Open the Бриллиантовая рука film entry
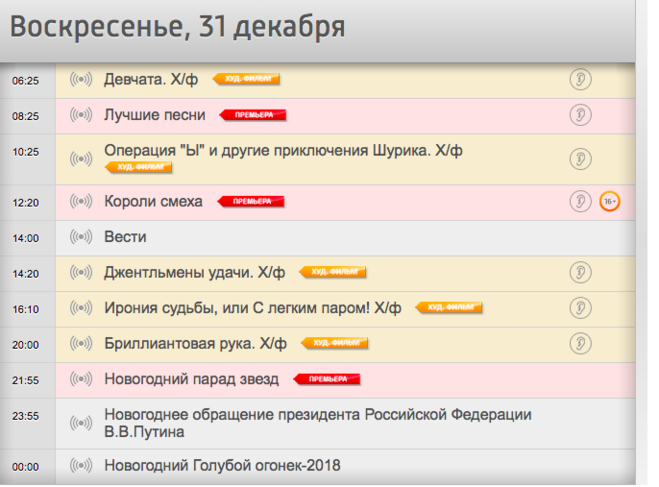 tap(195, 344)
